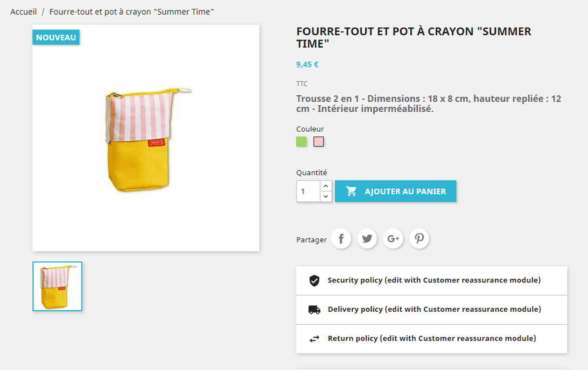
Task: Click the cart icon on the add-to-cart button
Action: coord(352,191)
